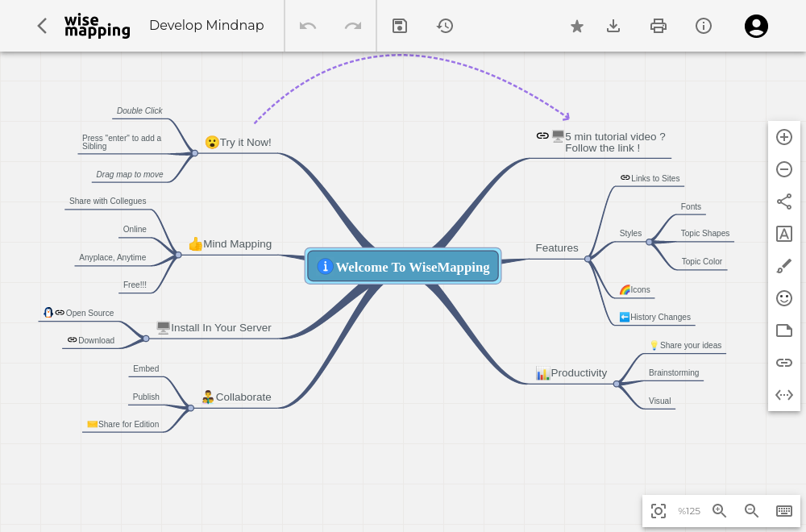Collapse the Features branch node
806x532 pixels.
click(x=588, y=259)
